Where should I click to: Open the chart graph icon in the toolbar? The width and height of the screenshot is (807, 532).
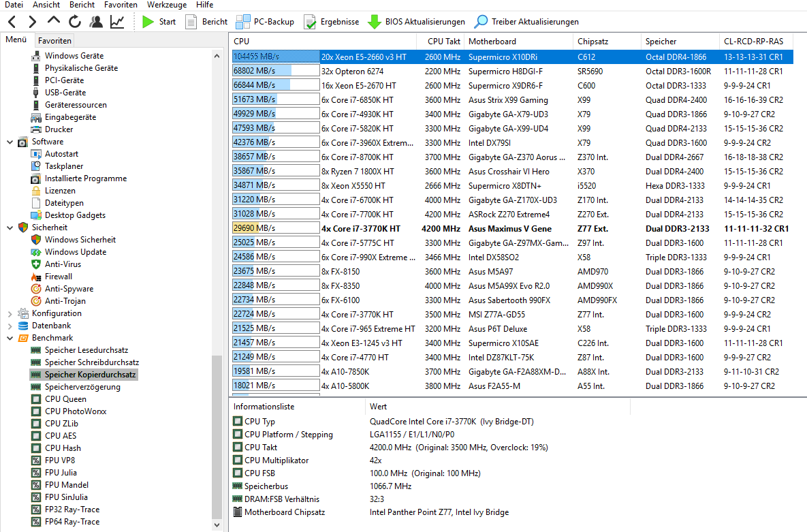[x=117, y=22]
